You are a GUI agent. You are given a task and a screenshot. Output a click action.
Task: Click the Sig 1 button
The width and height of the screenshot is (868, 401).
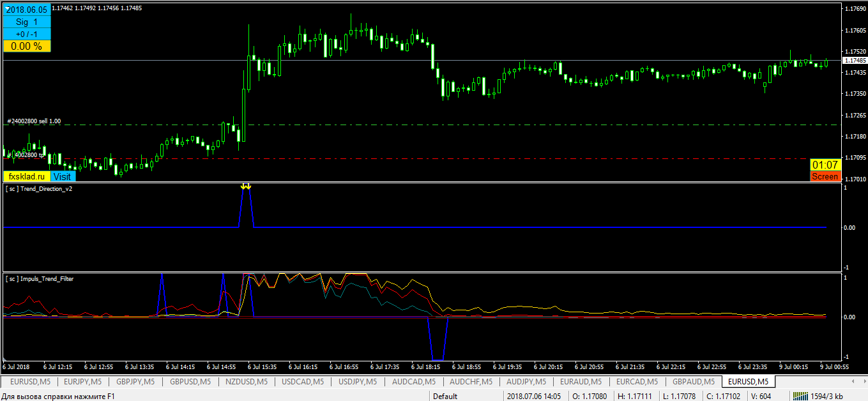(x=27, y=22)
